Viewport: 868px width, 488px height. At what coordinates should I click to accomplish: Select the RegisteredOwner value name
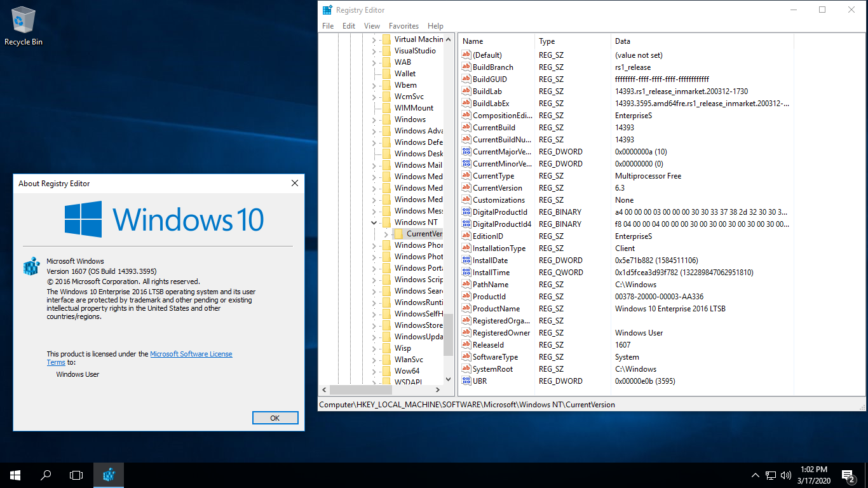coord(501,332)
